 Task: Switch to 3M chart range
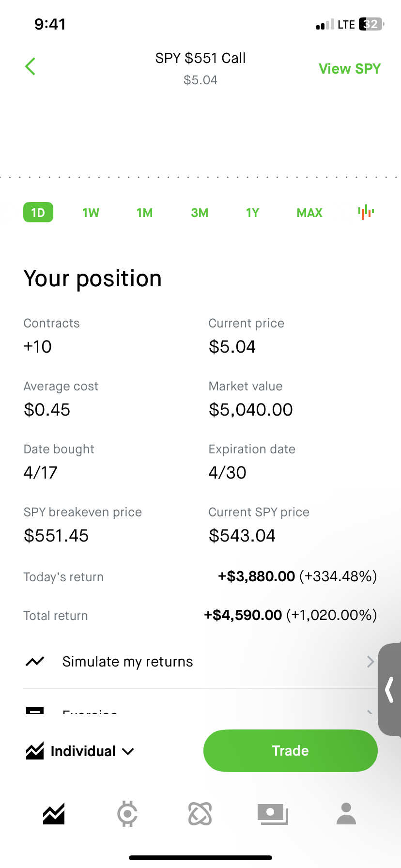tap(200, 213)
